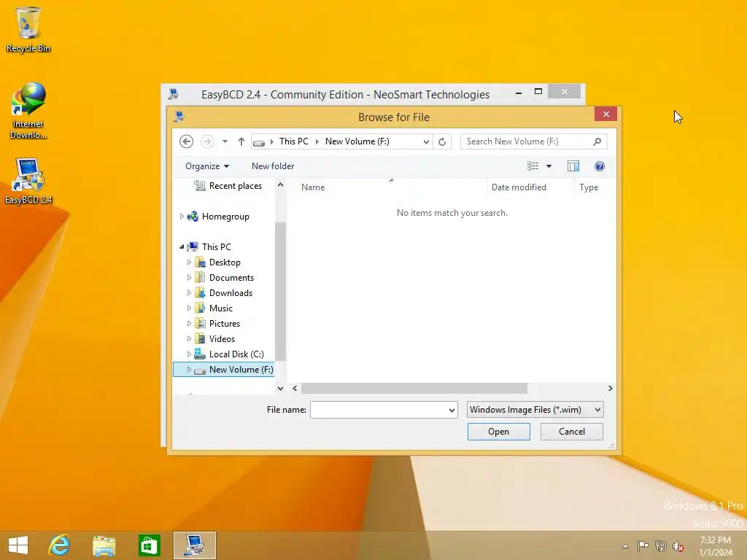Click the New folder button
Screen dimensions: 747x560
[x=273, y=166]
